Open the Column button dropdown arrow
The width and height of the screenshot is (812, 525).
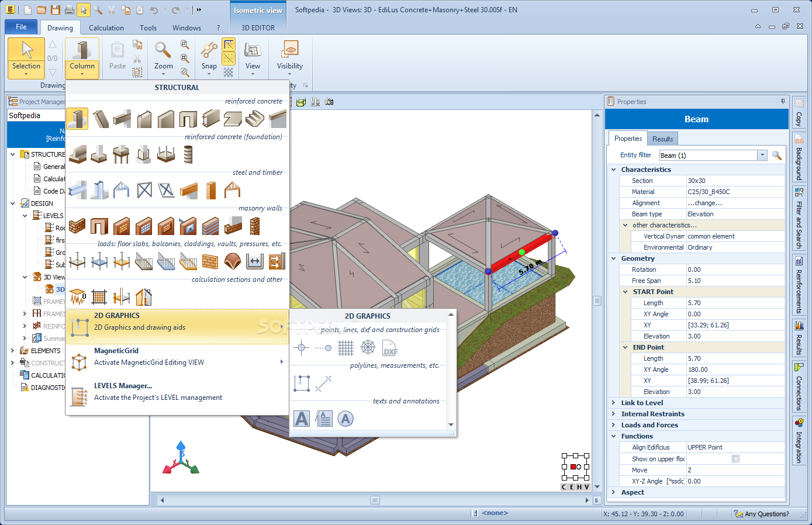[x=82, y=74]
